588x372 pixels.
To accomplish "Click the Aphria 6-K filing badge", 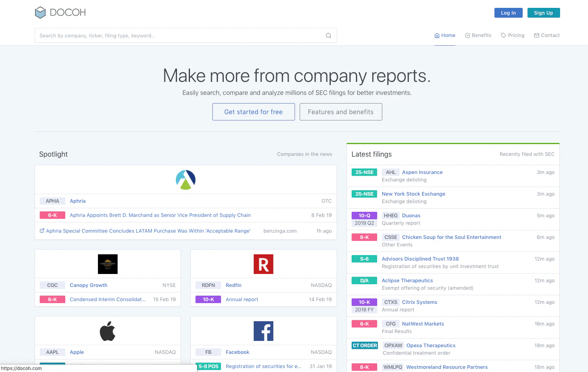I will [52, 215].
